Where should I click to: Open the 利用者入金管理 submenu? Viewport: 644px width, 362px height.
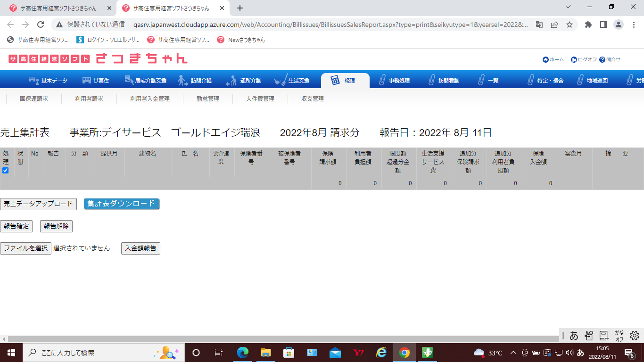(x=150, y=99)
